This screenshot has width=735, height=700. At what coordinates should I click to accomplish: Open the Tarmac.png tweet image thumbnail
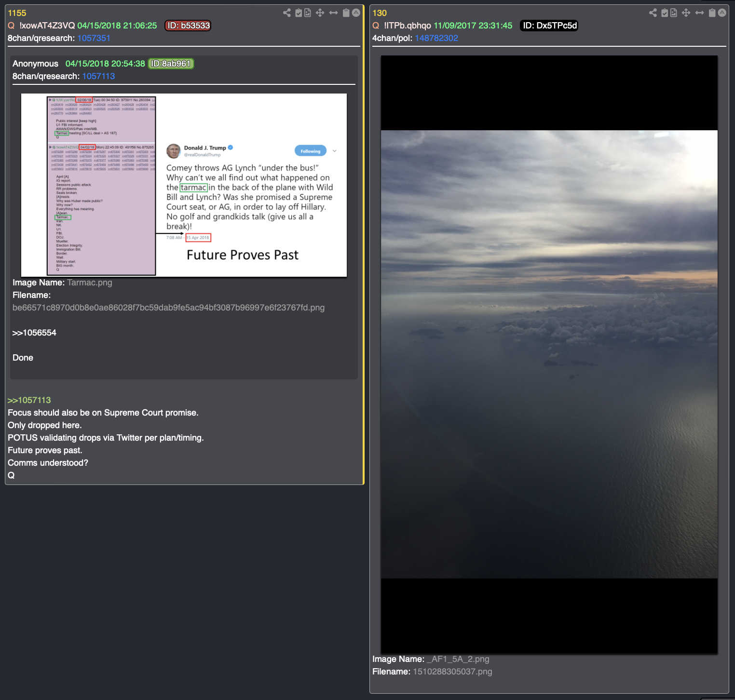(184, 185)
